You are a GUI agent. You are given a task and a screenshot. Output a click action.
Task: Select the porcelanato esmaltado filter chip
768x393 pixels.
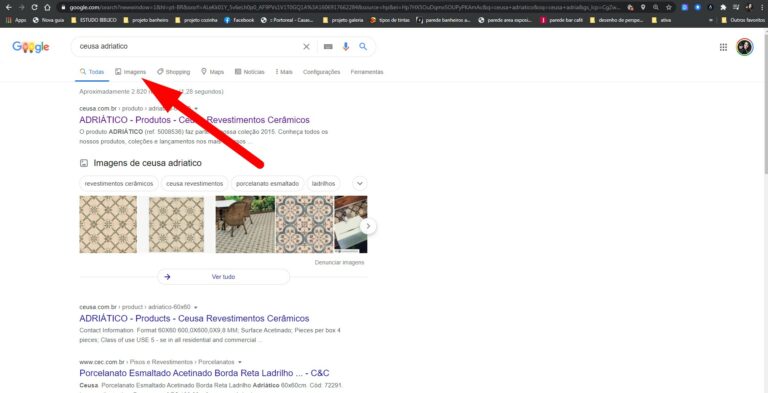[x=267, y=183]
